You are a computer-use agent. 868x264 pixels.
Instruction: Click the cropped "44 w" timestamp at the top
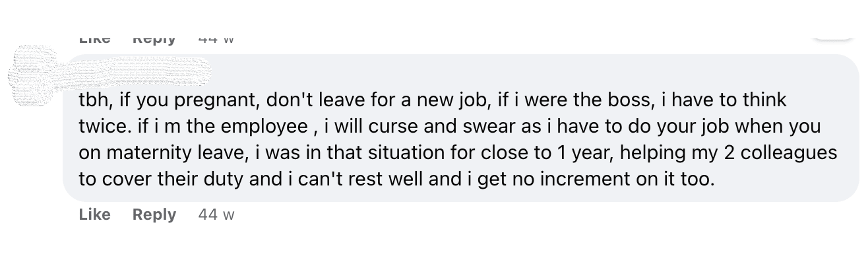coord(216,39)
